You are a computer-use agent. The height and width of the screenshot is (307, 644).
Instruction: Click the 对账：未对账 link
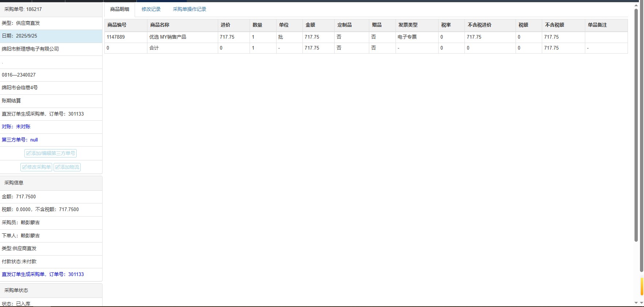coord(16,127)
